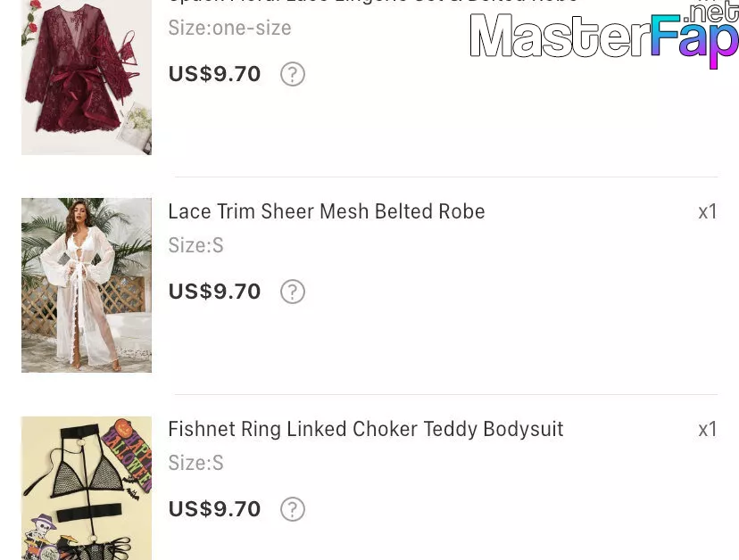Open the burgundy lace robe product thumbnail

point(87,78)
